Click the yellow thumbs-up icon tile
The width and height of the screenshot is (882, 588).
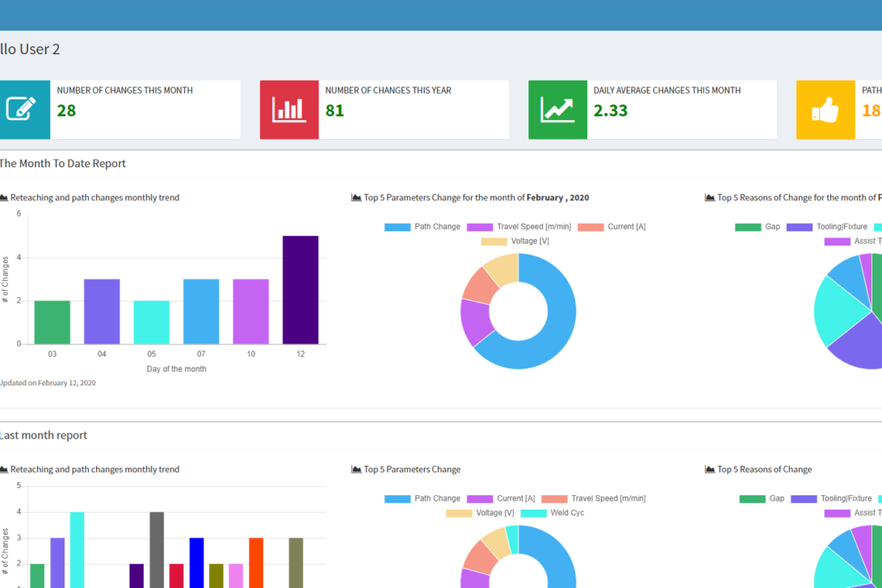pos(825,110)
